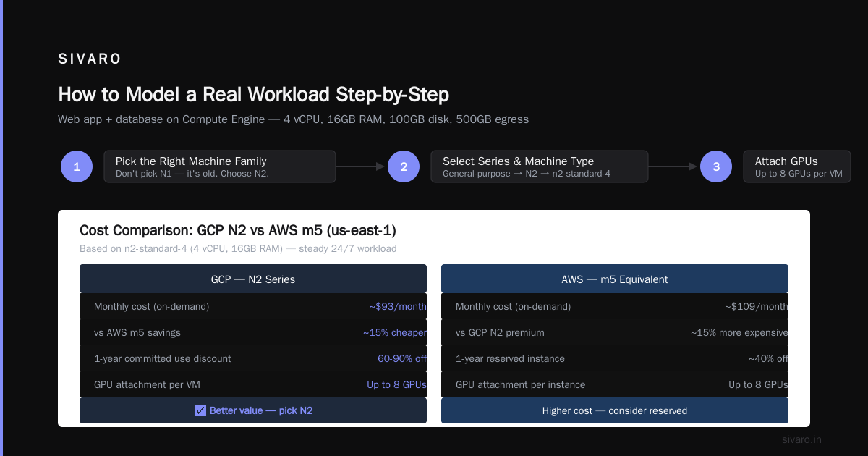Image resolution: width=868 pixels, height=456 pixels.
Task: Select step 2 circle in the workflow
Action: 404,166
